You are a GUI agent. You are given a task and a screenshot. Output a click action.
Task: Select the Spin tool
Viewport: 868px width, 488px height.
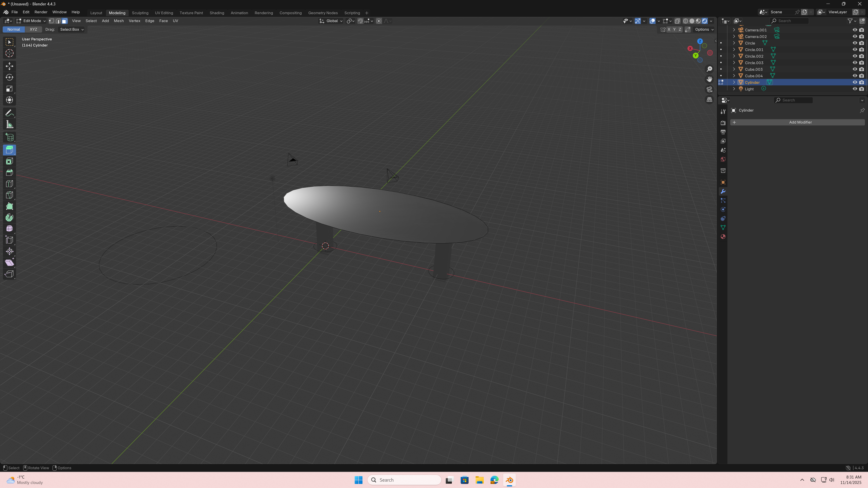click(9, 218)
